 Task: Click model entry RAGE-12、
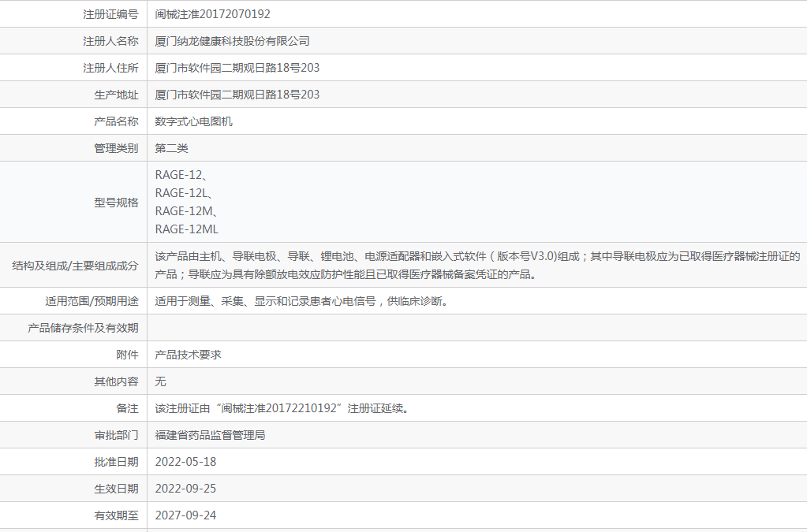pyautogui.click(x=181, y=175)
